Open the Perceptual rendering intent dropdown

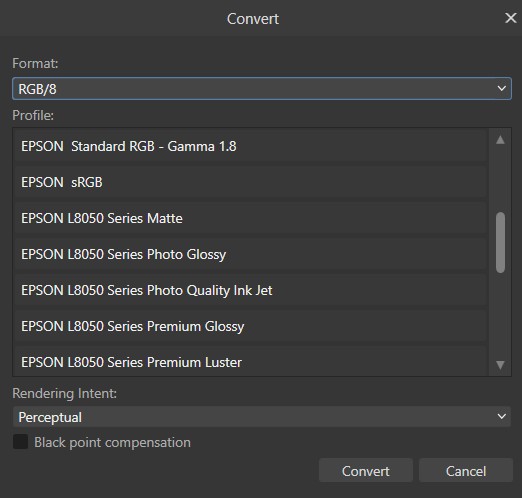[x=262, y=417]
